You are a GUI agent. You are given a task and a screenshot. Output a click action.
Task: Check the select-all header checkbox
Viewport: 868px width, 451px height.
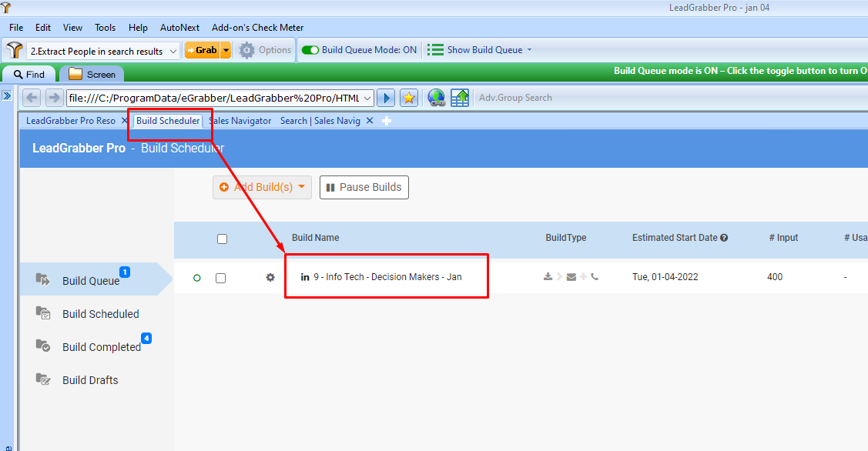pyautogui.click(x=222, y=239)
